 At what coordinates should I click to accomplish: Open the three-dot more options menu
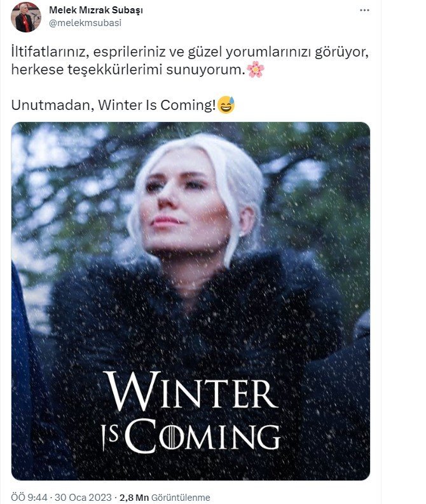(x=364, y=10)
